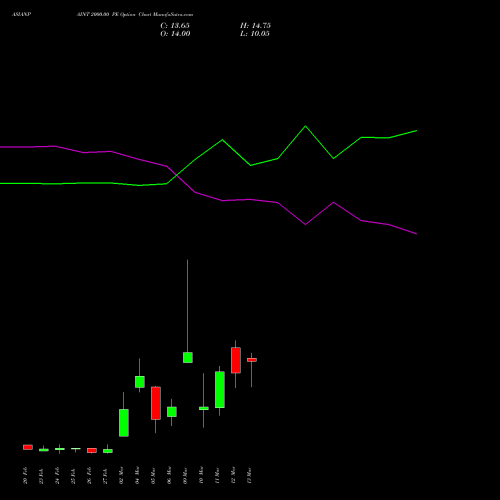Click the purple indicator line's lowest dip
This screenshot has width=500, height=500.
[x=417, y=234]
